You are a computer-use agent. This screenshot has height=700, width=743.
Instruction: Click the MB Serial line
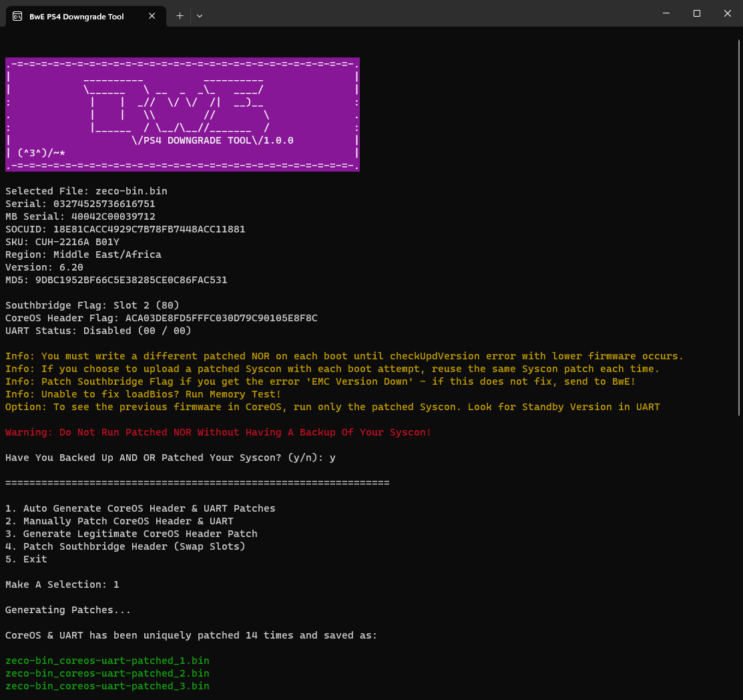coord(80,216)
